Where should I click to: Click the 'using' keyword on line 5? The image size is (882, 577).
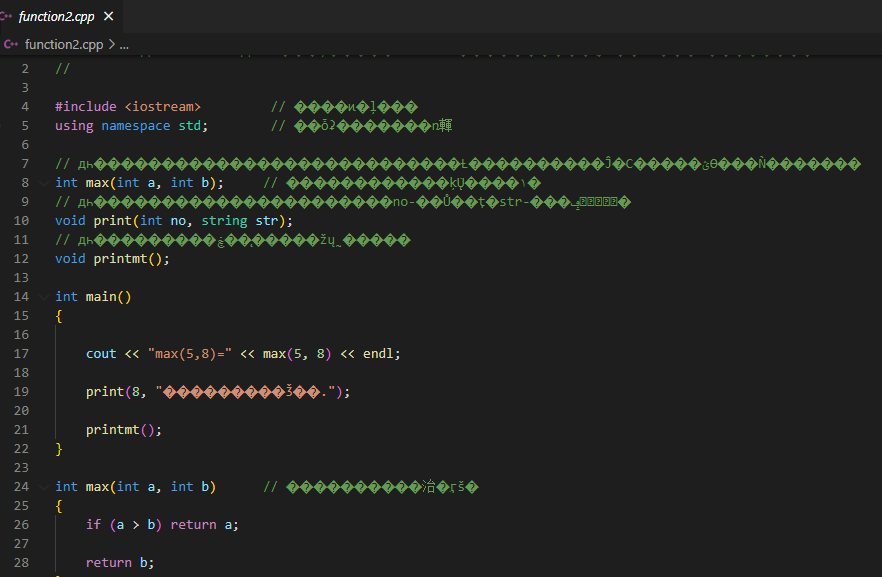click(x=74, y=126)
